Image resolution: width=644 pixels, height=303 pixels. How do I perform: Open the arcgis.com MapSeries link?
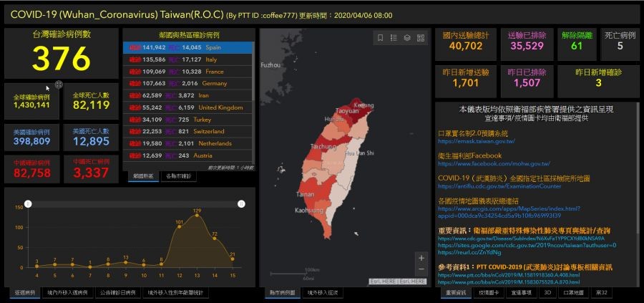509,212
